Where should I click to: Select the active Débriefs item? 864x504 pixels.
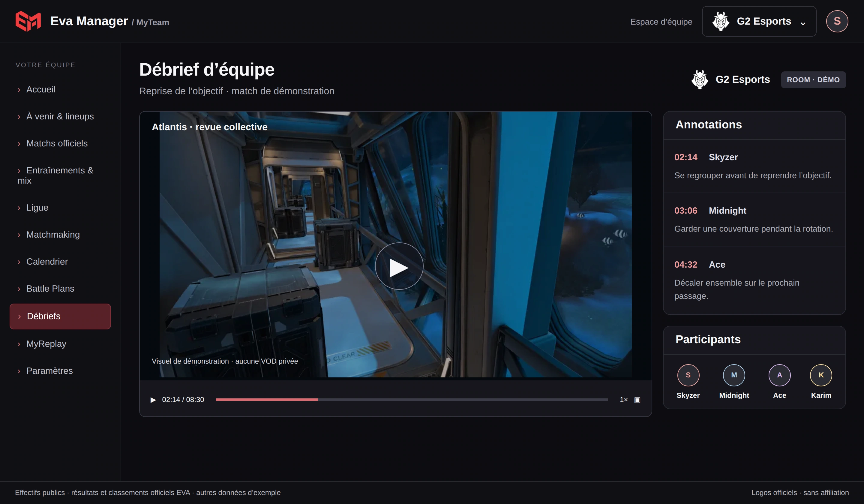(x=60, y=316)
